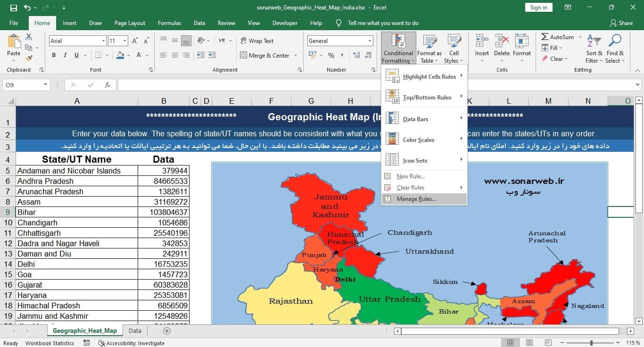Open Color Scales submenu
This screenshot has width=644, height=347.
(x=424, y=140)
